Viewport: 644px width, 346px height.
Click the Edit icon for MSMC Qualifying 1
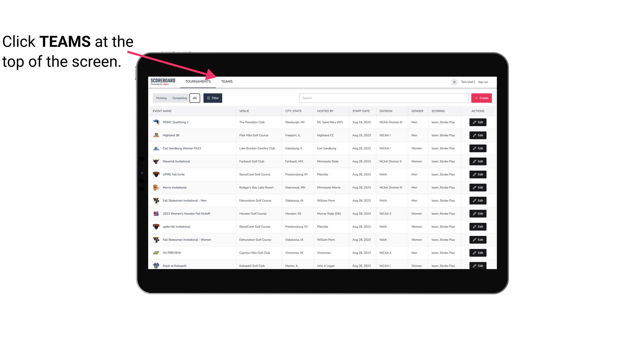coord(478,122)
